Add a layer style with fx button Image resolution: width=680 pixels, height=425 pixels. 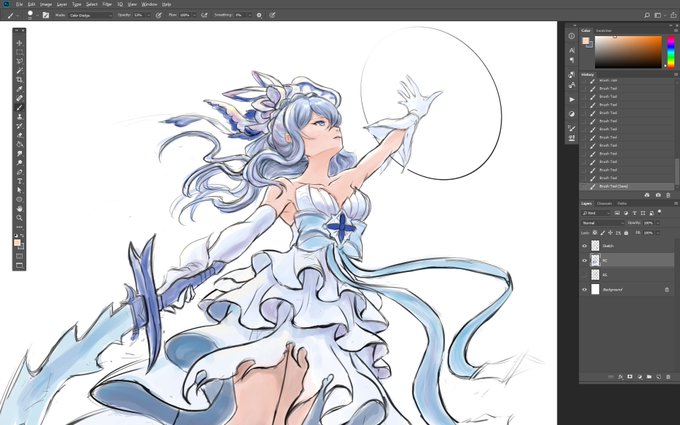tap(621, 377)
